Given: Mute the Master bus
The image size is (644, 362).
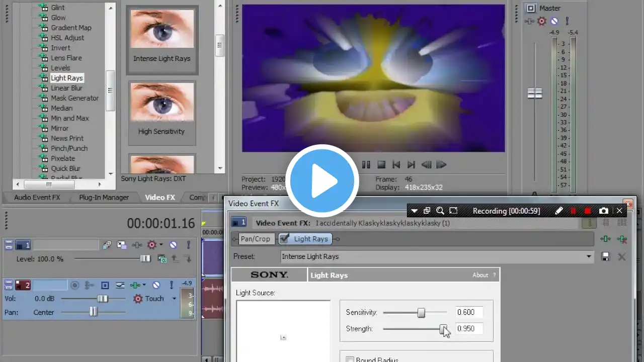Looking at the screenshot, I should [x=554, y=21].
